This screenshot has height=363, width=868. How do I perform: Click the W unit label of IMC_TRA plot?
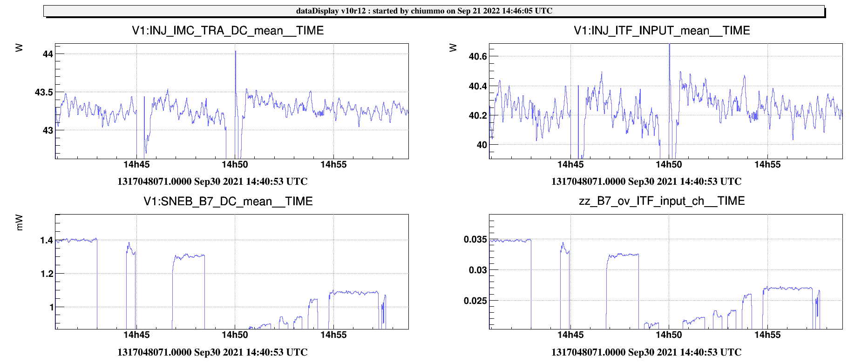[x=19, y=48]
